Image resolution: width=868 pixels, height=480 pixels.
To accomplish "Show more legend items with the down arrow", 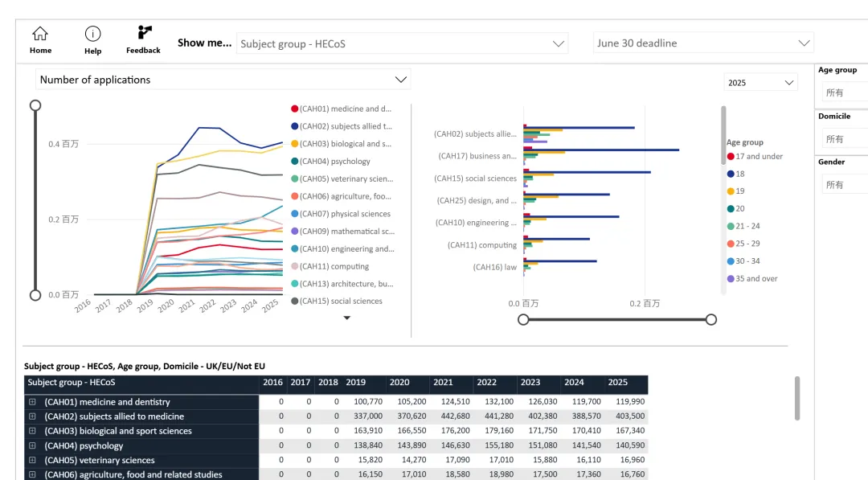I will coord(347,318).
